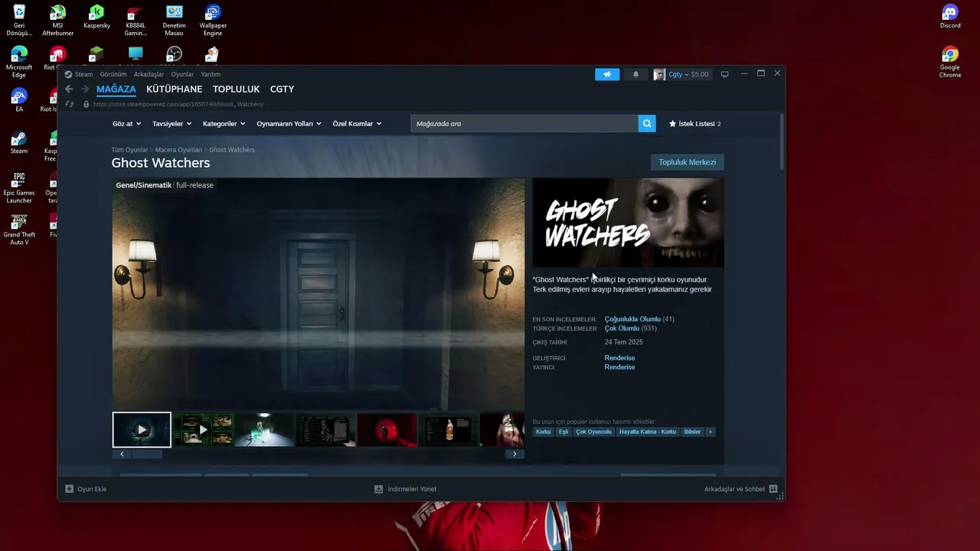Go back with Steam's back arrow
The height and width of the screenshot is (551, 980).
click(x=69, y=90)
